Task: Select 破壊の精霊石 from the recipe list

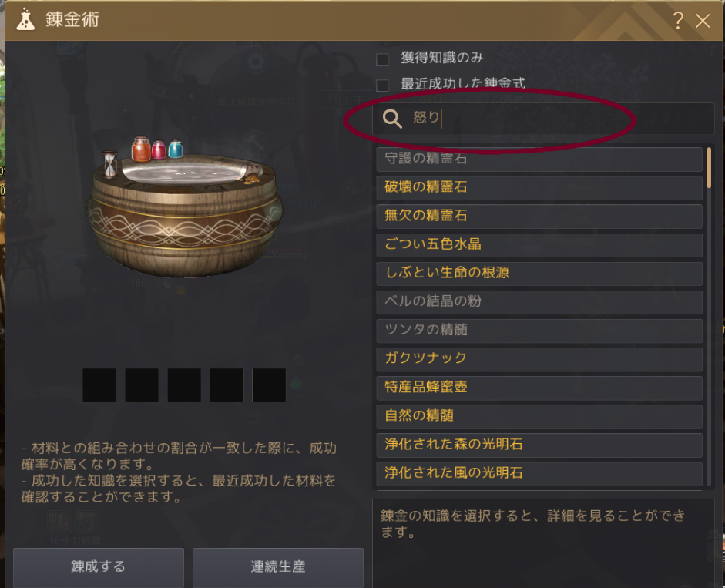Action: [x=539, y=187]
